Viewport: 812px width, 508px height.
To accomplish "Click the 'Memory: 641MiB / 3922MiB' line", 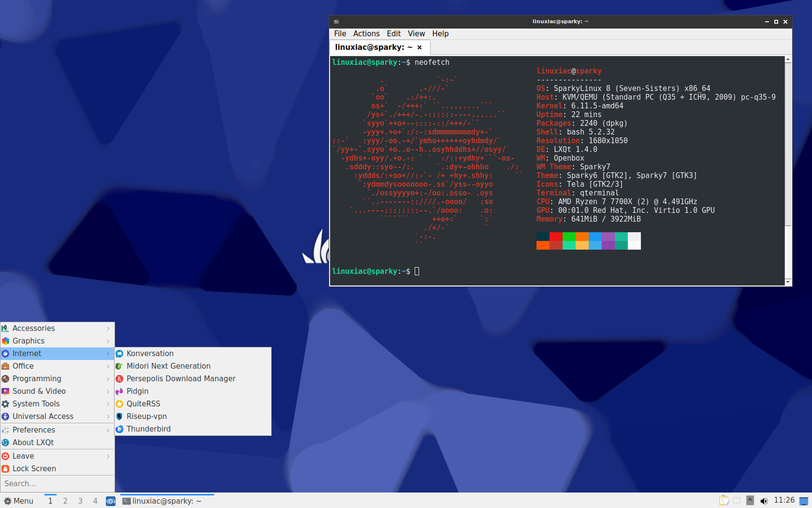I will [x=589, y=219].
